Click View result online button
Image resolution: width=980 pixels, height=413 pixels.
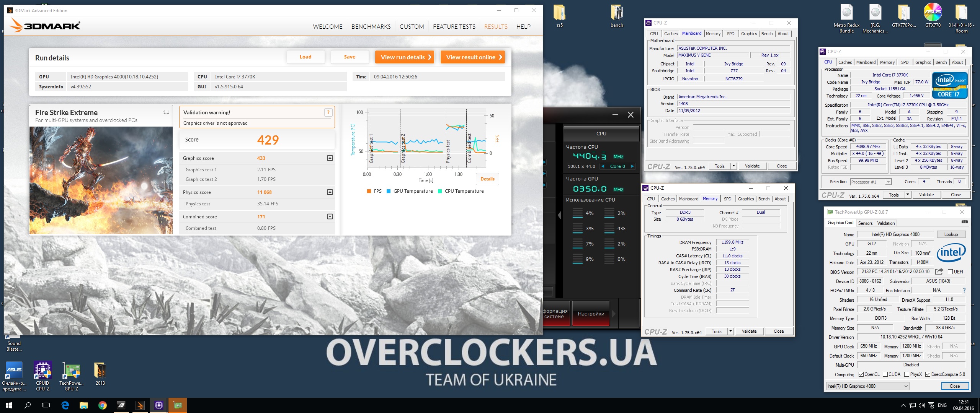coord(473,57)
